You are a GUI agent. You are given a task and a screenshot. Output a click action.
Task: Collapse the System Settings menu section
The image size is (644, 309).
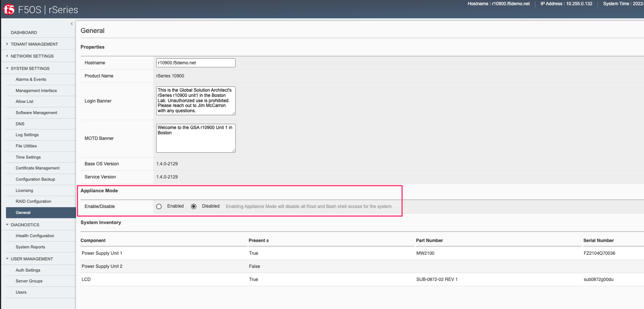pos(30,68)
